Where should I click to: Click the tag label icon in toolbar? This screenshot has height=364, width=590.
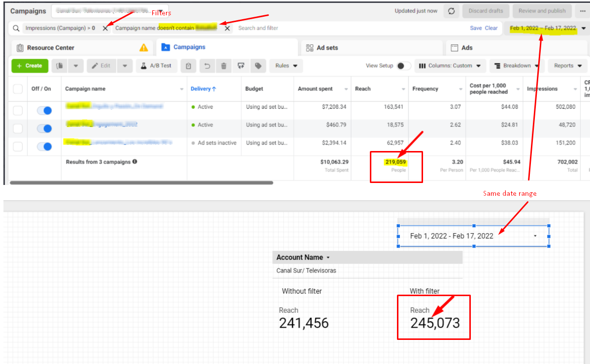(258, 66)
